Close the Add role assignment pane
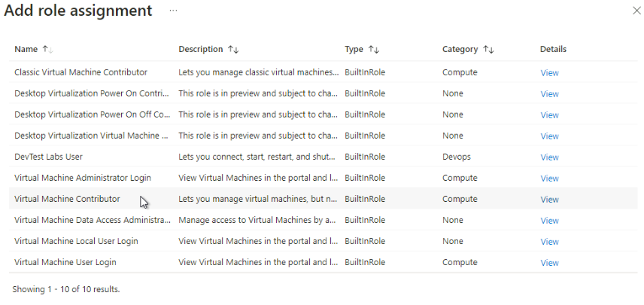This screenshot has width=644, height=305. [637, 11]
